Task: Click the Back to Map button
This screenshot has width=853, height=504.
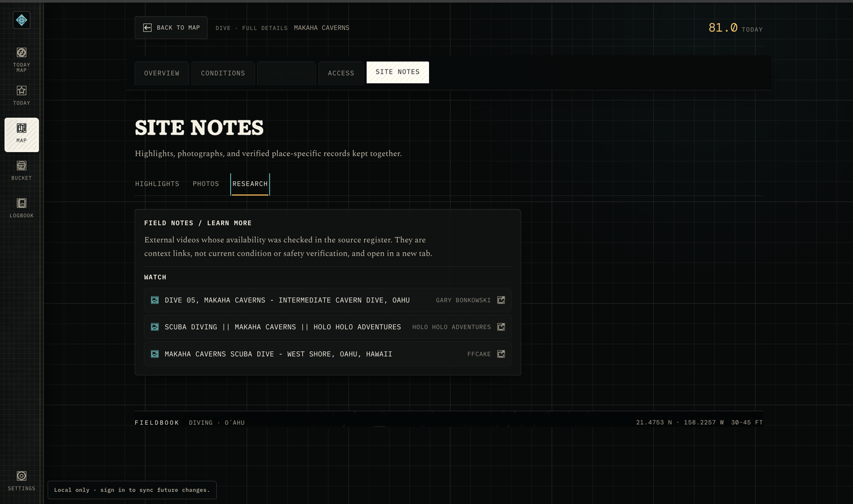Action: (171, 27)
